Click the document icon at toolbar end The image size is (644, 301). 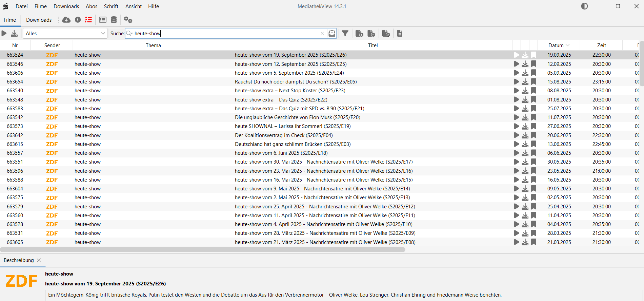400,33
